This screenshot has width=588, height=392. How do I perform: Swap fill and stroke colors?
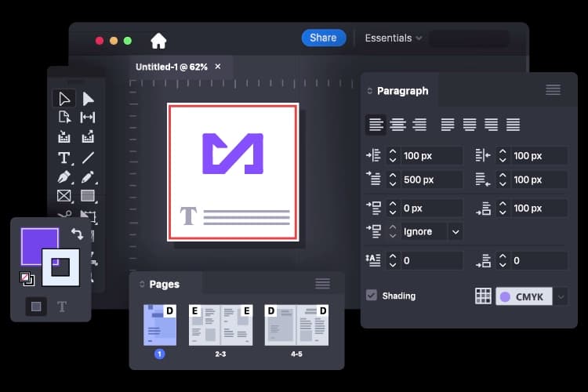click(x=78, y=234)
